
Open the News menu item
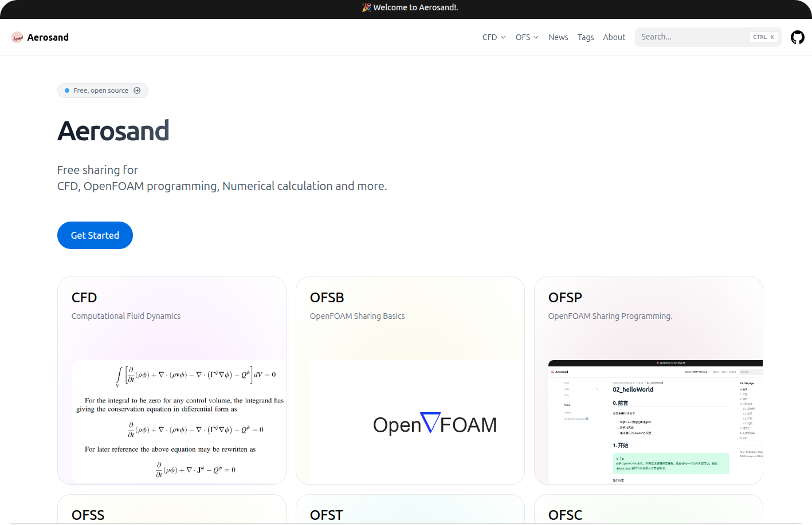click(x=558, y=37)
